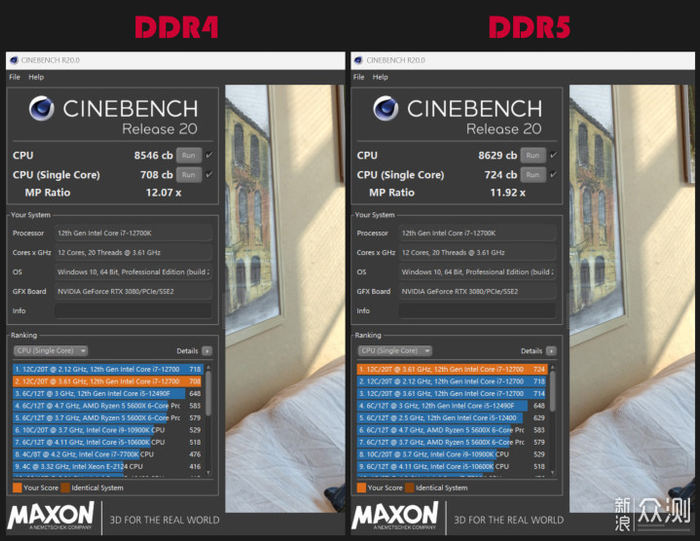Image resolution: width=700 pixels, height=541 pixels.
Task: Select i9-10900K entry in DDR4 ranking
Action: pos(108,430)
